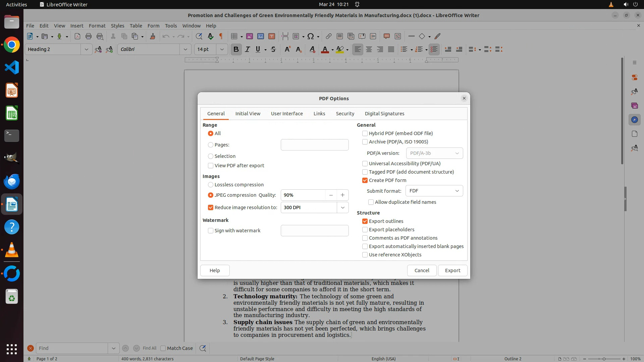Open VLC from the Ubuntu dock
Image resolution: width=644 pixels, height=362 pixels.
point(12,250)
